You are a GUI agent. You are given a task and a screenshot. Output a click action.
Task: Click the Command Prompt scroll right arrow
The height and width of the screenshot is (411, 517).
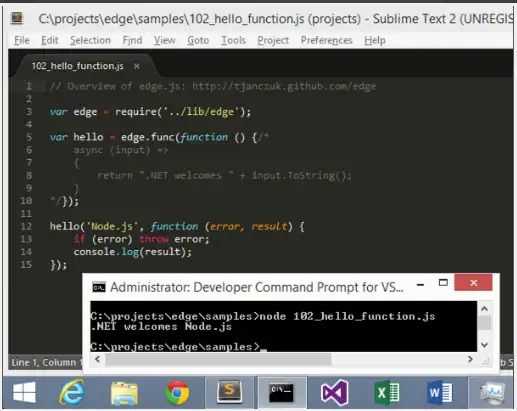tap(470, 359)
